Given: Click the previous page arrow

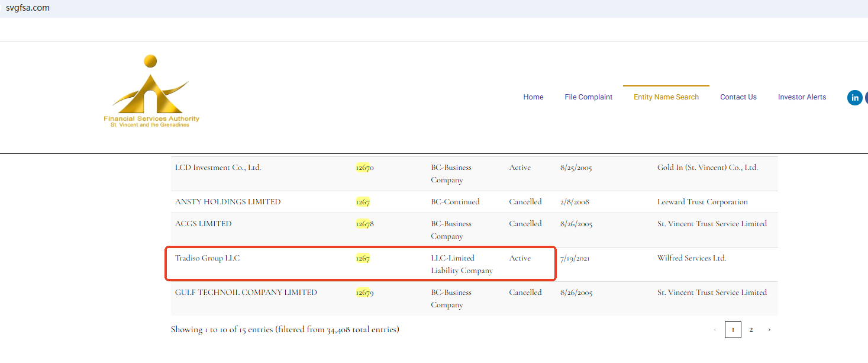Looking at the screenshot, I should coord(715,330).
